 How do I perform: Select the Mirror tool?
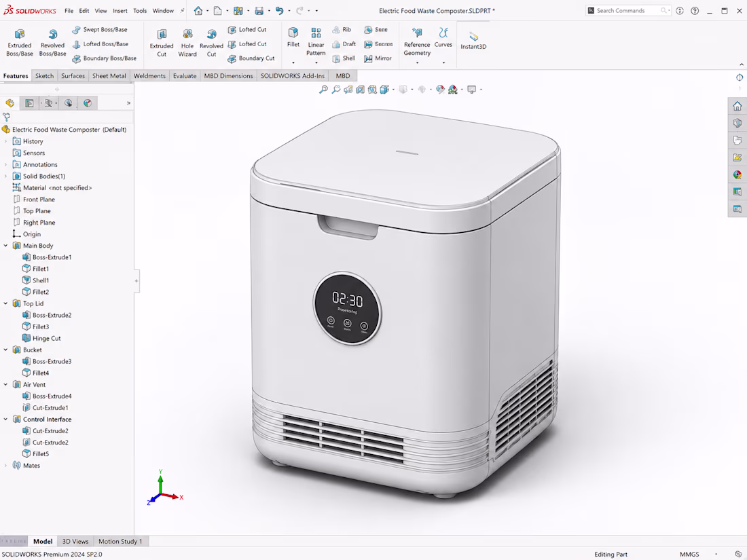click(378, 58)
